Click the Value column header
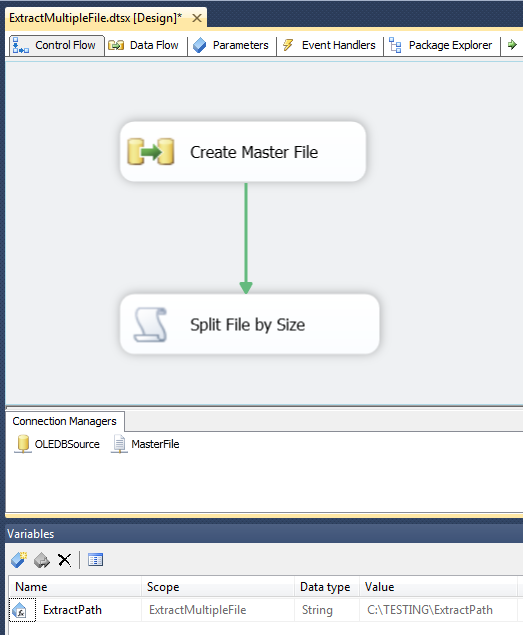Image resolution: width=523 pixels, height=635 pixels. [x=438, y=587]
